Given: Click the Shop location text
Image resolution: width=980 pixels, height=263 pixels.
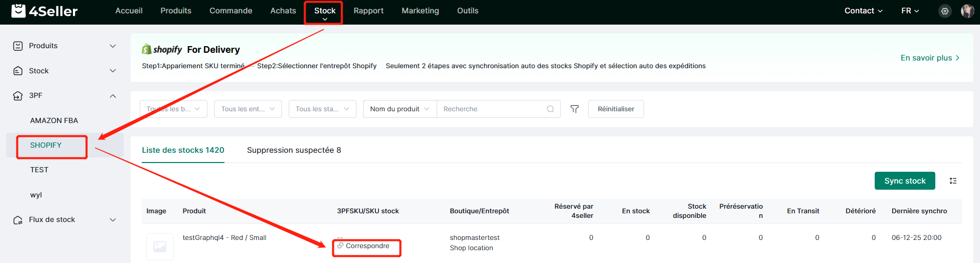Looking at the screenshot, I should click(472, 248).
